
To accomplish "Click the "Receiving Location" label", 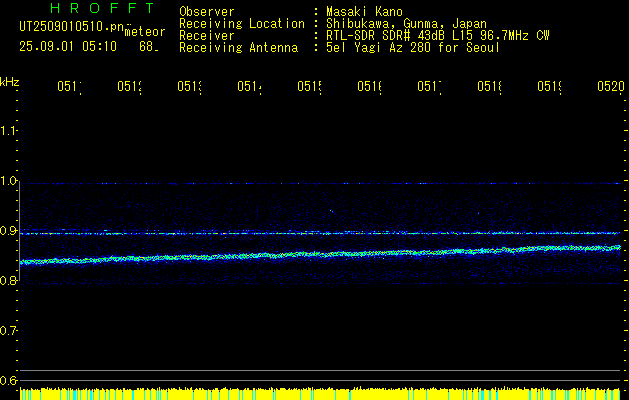I will point(242,24).
